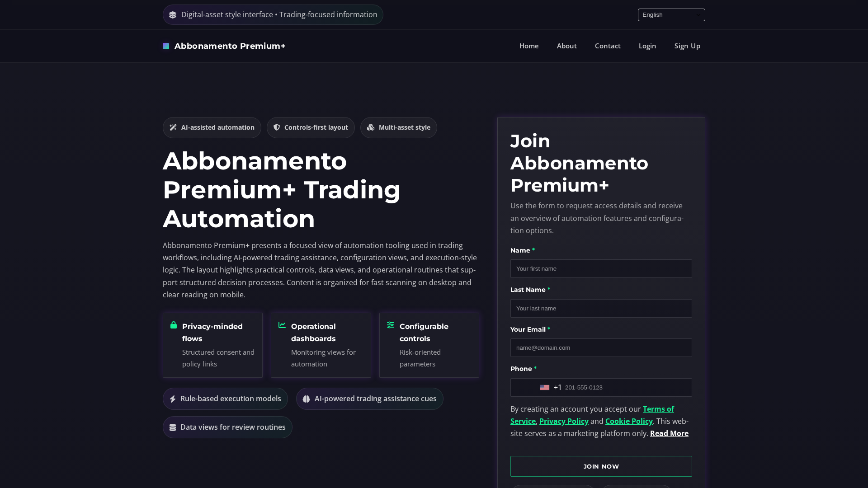Click the US flag in phone field

[x=545, y=388]
